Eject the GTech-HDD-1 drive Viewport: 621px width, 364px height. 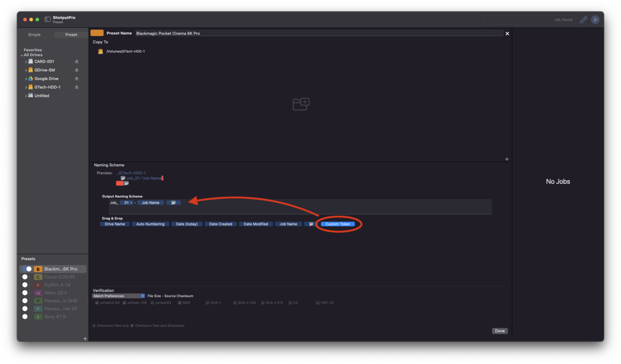pos(77,87)
